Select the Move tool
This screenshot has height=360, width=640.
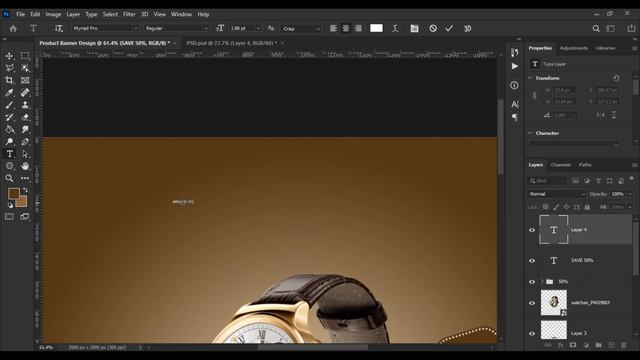(9, 56)
